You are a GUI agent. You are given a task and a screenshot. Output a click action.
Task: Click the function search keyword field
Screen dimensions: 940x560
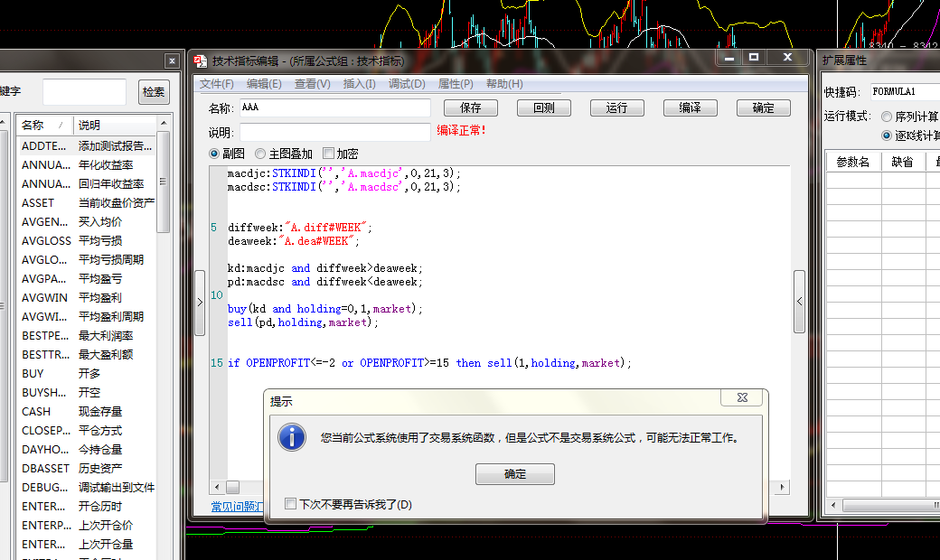pyautogui.click(x=85, y=91)
